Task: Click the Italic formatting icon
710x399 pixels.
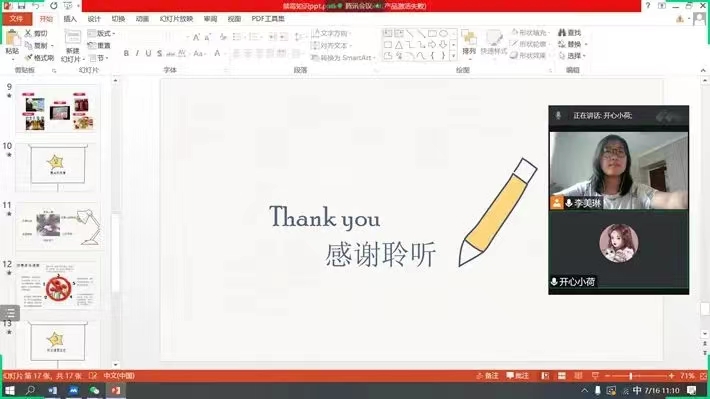Action: pyautogui.click(x=137, y=53)
